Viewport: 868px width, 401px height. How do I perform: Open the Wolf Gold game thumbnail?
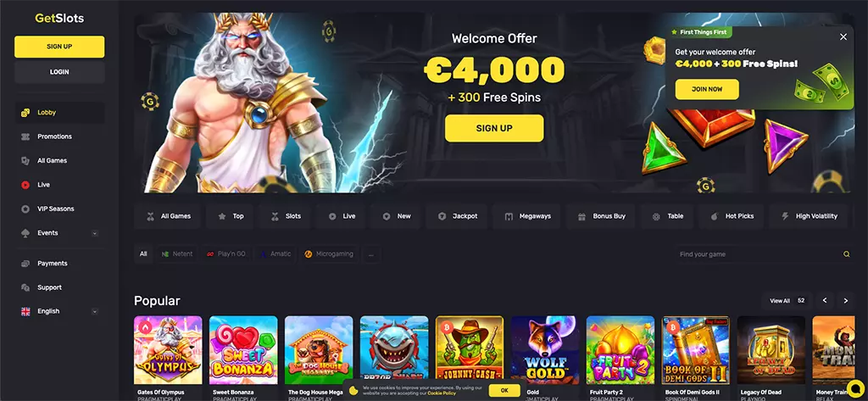(545, 350)
